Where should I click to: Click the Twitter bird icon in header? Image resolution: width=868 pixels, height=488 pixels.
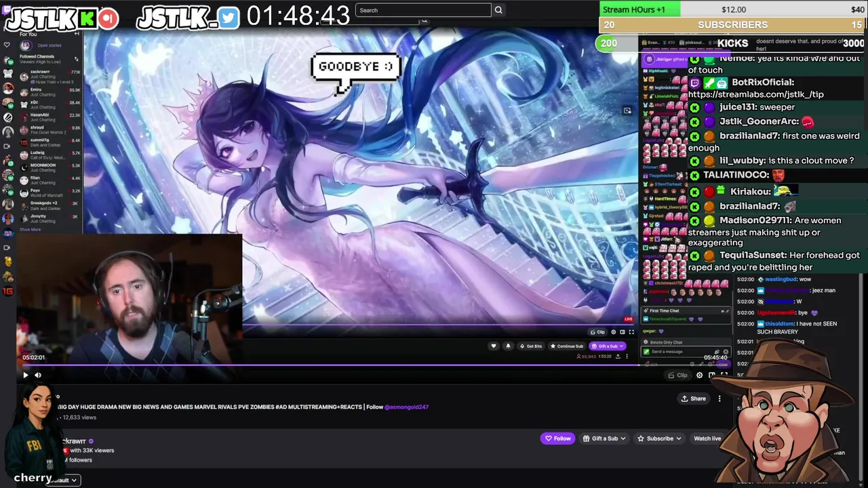[x=229, y=18]
